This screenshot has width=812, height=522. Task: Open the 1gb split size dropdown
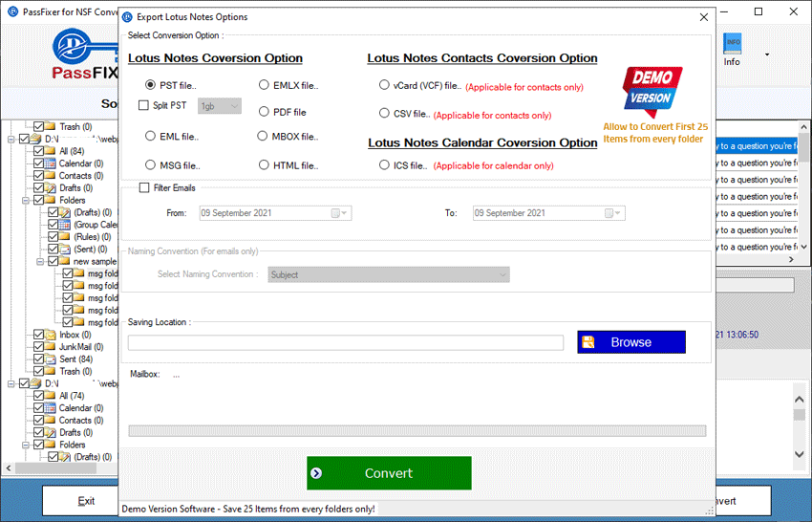point(220,106)
